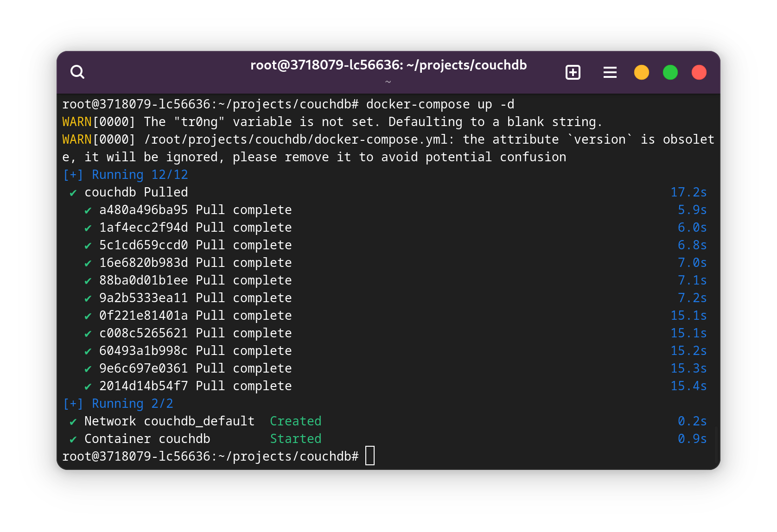777x532 pixels.
Task: Click layer 9e6c697e0361 Pull complete
Action: pos(188,368)
